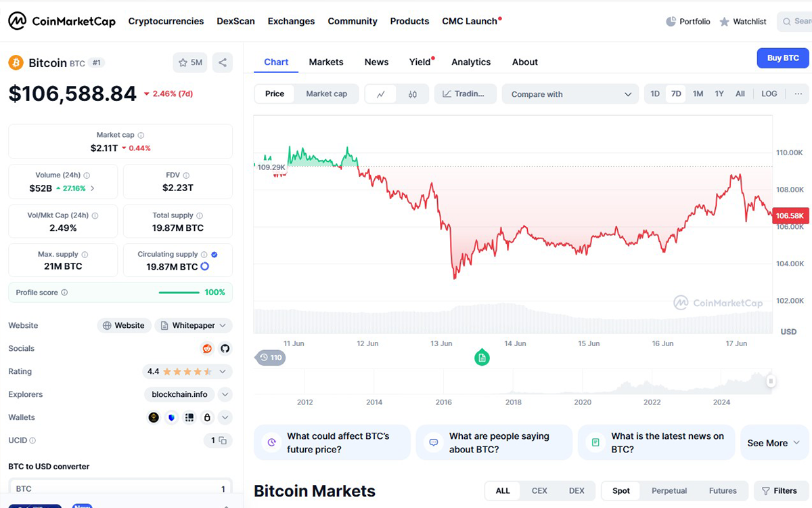
Task: Switch to the Yield tab
Action: click(x=420, y=62)
